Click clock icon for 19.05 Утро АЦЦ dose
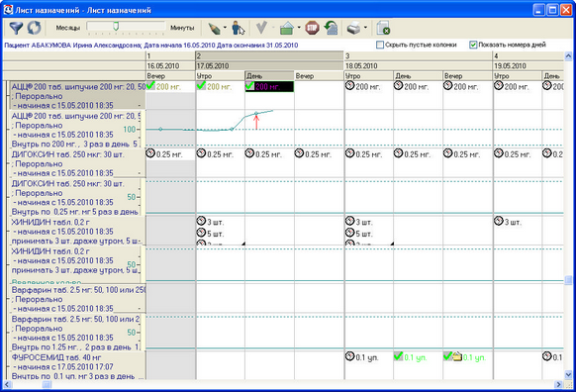Image resolution: width=576 pixels, height=392 pixels. click(499, 86)
